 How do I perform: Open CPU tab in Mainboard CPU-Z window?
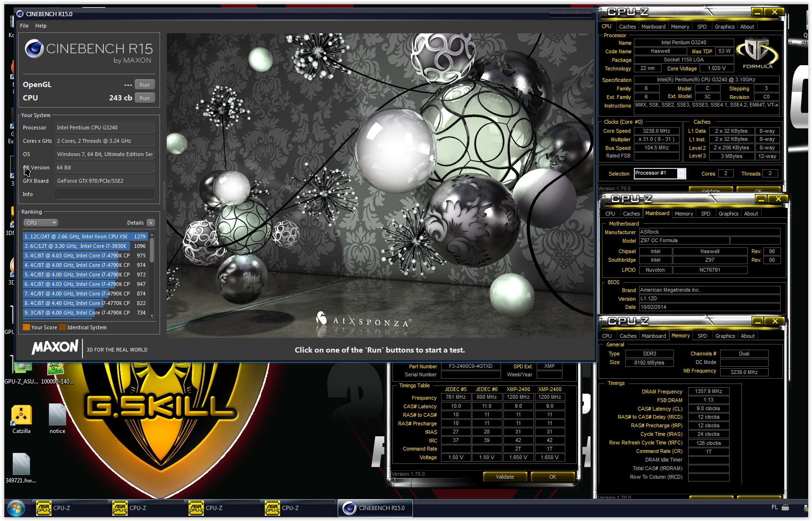pos(610,214)
